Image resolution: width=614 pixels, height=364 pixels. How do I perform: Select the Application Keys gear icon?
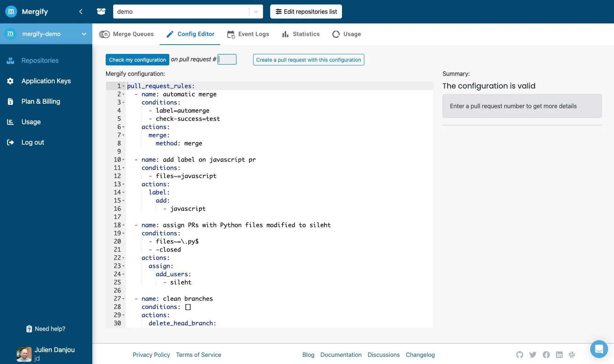[10, 81]
